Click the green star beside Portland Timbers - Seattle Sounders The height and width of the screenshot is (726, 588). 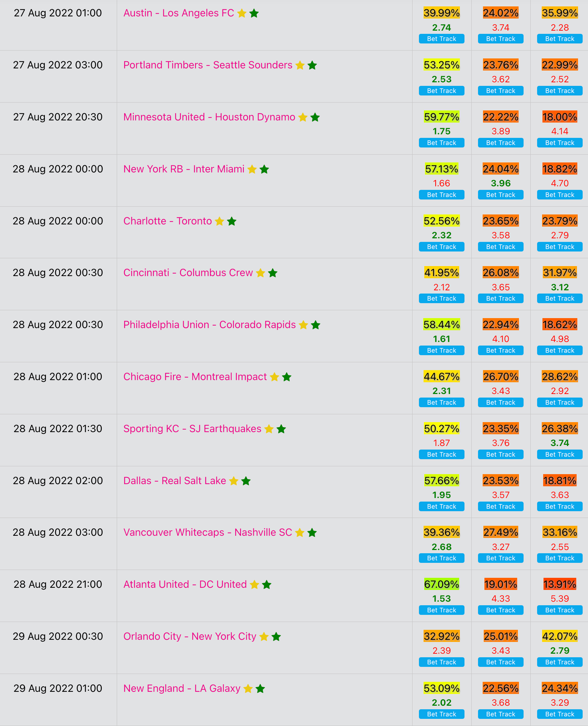(312, 65)
